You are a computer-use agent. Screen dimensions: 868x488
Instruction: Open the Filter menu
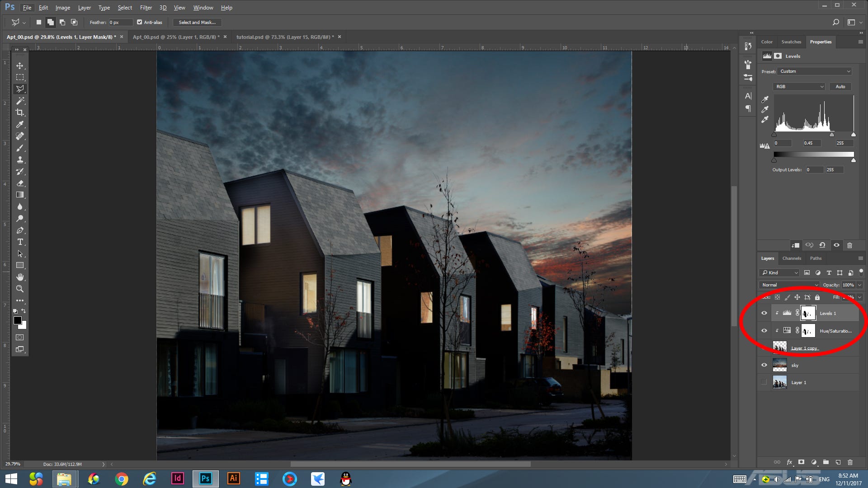pos(146,8)
